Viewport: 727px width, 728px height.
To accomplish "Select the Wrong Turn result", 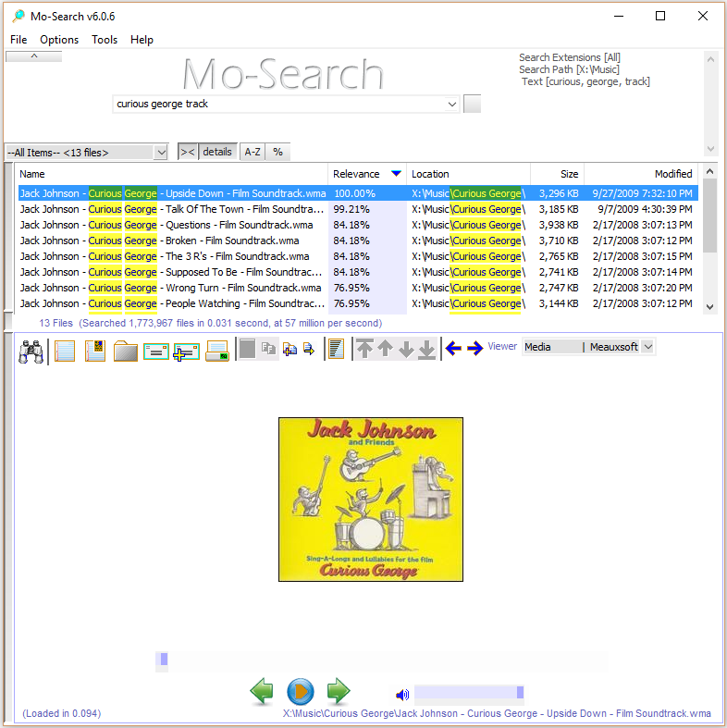I will [x=358, y=288].
